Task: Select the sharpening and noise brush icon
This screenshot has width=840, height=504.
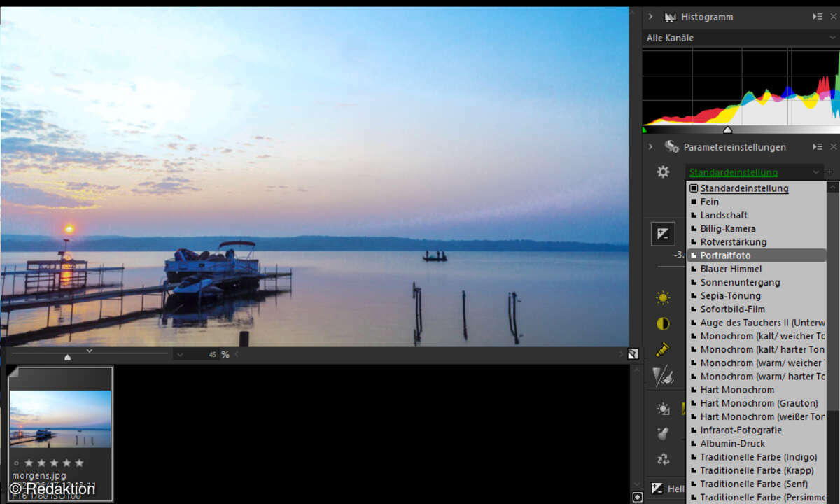Action: click(663, 377)
